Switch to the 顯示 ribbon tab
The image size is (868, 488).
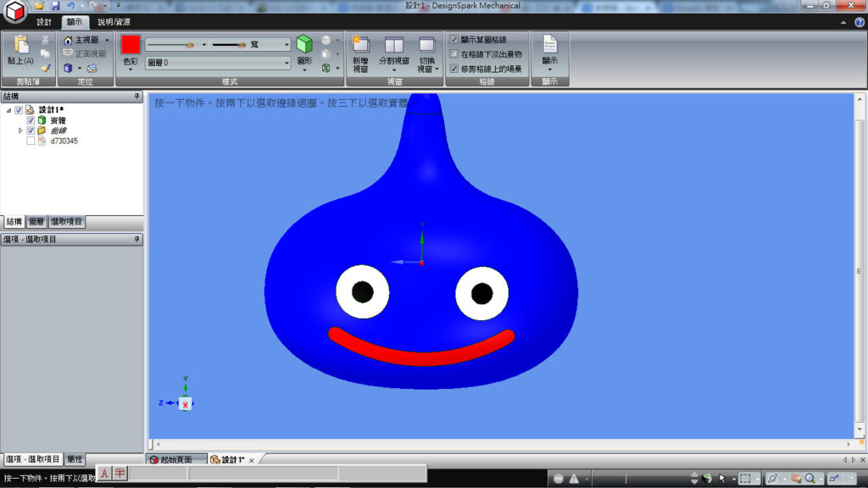click(75, 22)
